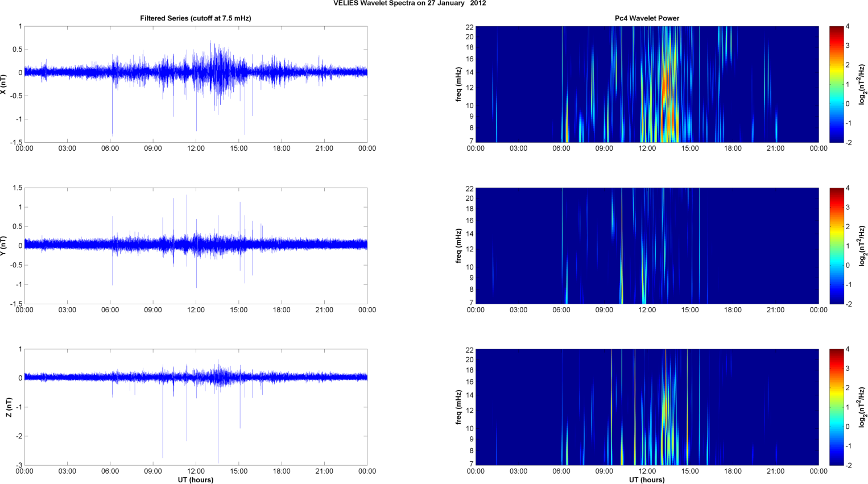Click the top colorbar beside X spectrogram
The width and height of the screenshot is (868, 484).
coord(836,84)
